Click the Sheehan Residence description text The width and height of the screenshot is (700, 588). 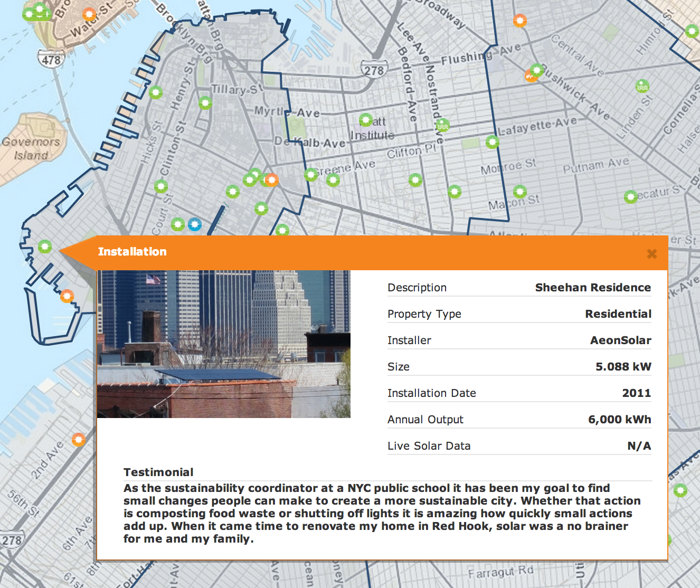pyautogui.click(x=592, y=288)
